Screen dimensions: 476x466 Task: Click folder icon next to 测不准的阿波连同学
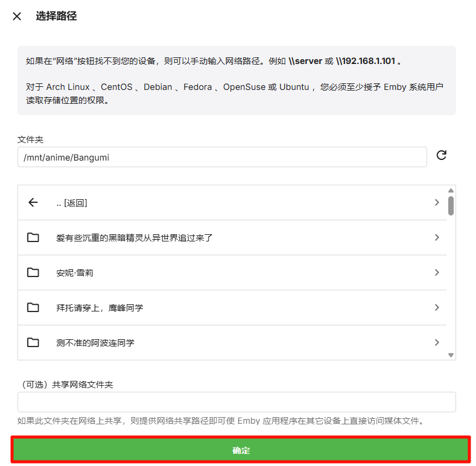point(33,343)
